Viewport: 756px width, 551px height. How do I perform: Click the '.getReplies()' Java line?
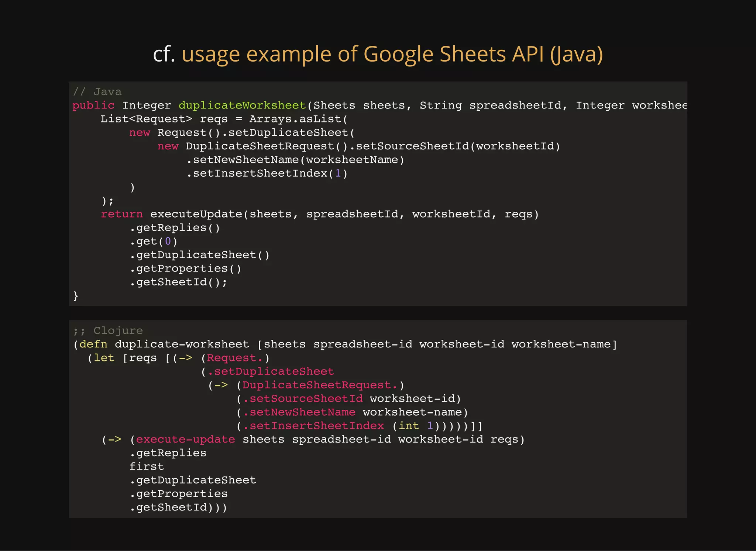point(175,228)
